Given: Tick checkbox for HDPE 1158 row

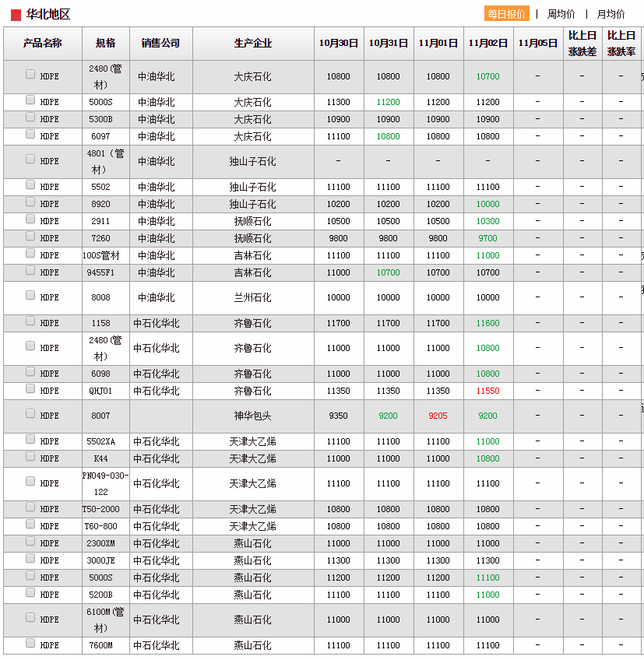Looking at the screenshot, I should tap(30, 321).
